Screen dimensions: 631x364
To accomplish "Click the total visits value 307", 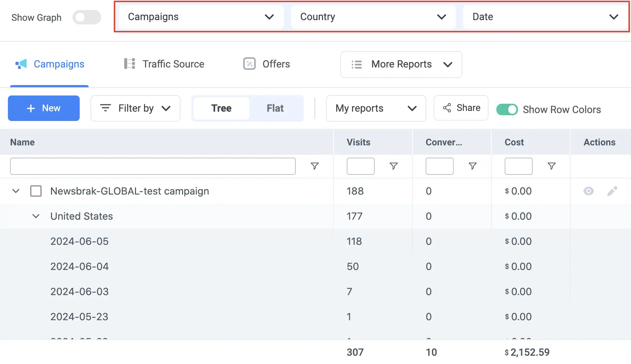I will point(355,352).
